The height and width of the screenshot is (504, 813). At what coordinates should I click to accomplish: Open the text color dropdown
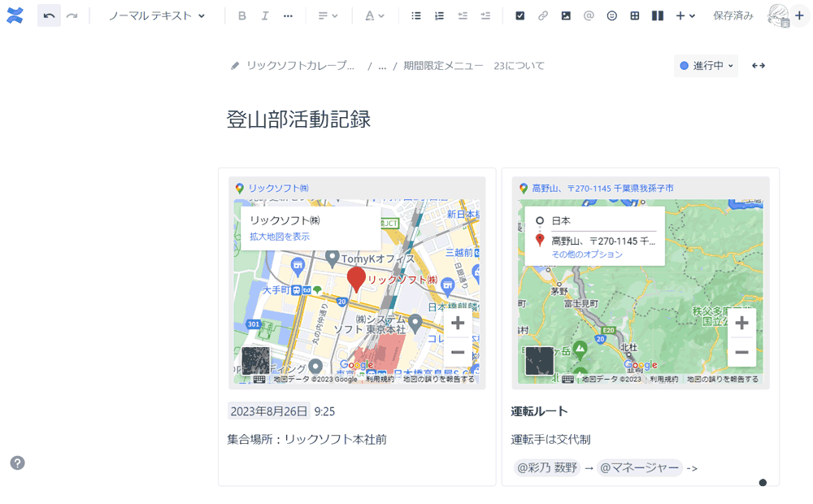374,16
